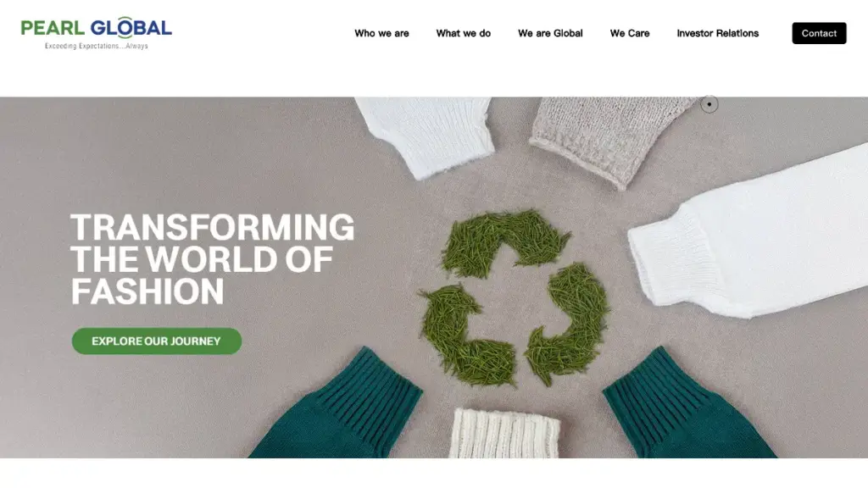Viewport: 868px width, 488px height.
Task: Expand the We Care navigation item
Action: (x=630, y=33)
